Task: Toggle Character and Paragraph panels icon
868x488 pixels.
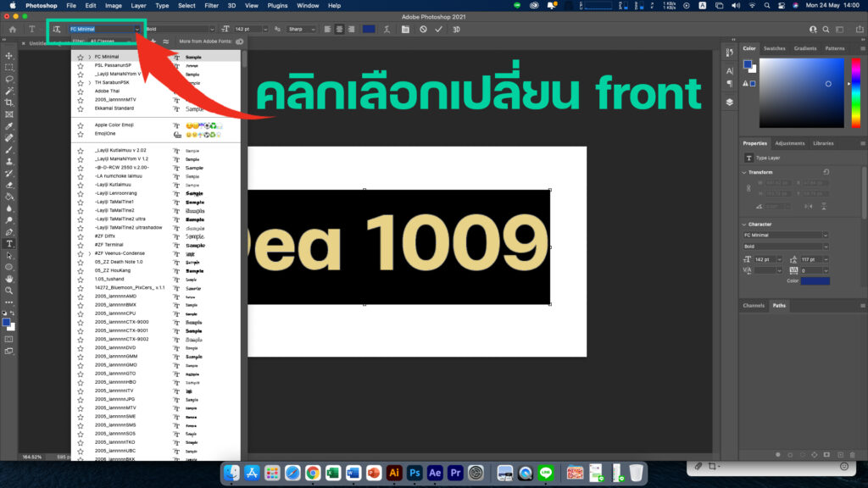Action: [x=406, y=30]
